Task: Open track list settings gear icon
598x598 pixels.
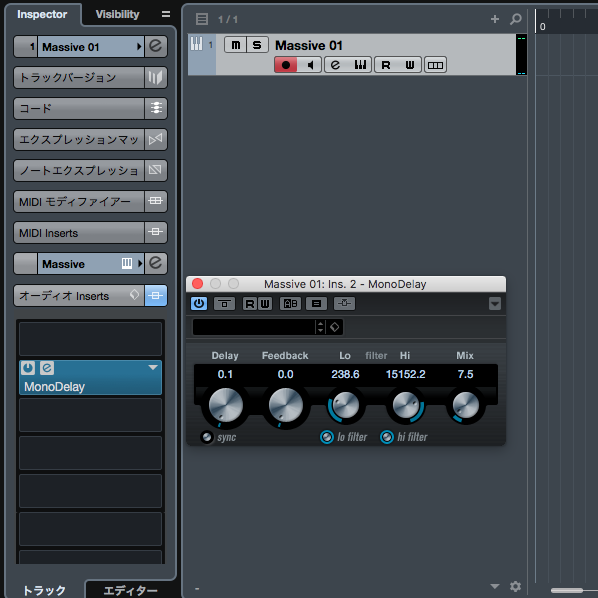Action: (515, 586)
